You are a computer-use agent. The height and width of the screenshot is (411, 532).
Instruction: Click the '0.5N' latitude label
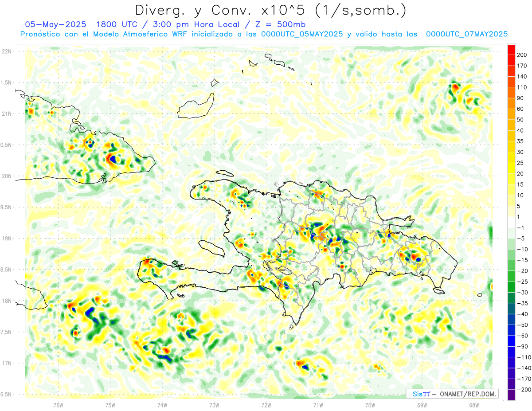(x=7, y=145)
